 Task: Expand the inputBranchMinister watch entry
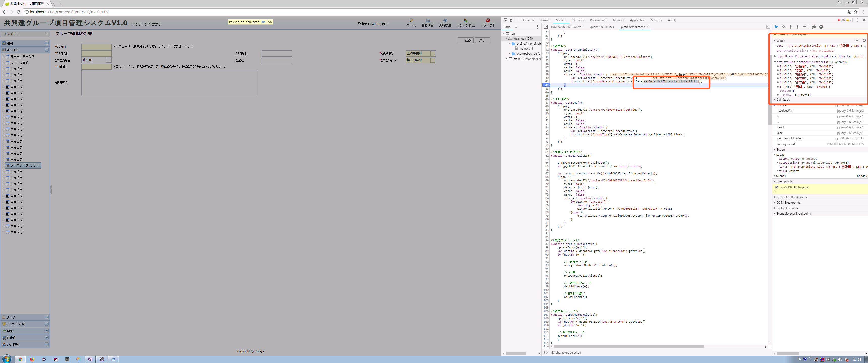click(x=775, y=56)
